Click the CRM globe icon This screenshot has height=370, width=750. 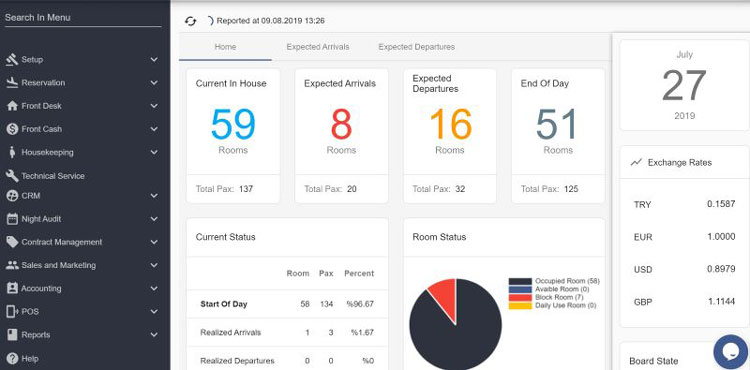12,196
